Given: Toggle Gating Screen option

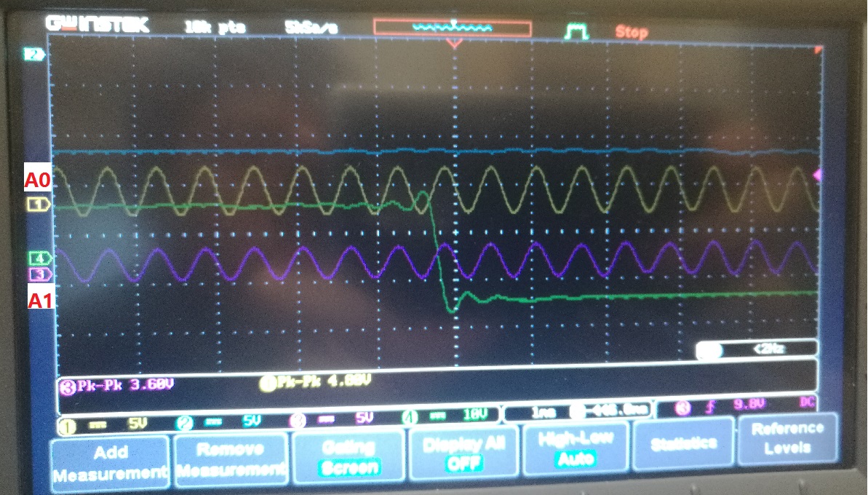Looking at the screenshot, I should [349, 456].
